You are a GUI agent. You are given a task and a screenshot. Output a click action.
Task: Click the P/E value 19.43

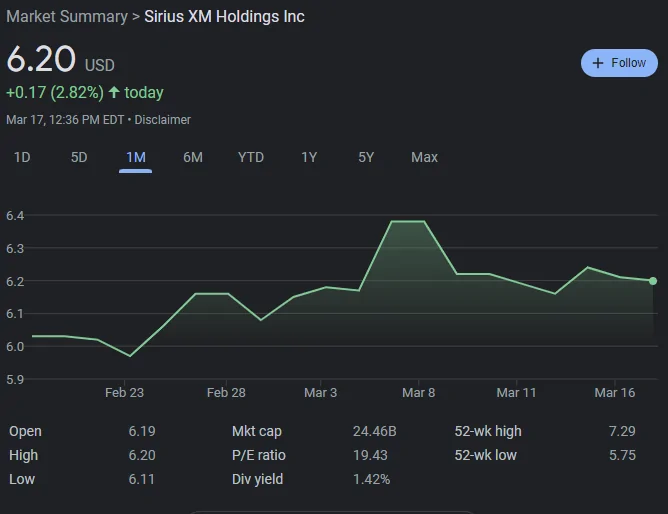click(370, 455)
